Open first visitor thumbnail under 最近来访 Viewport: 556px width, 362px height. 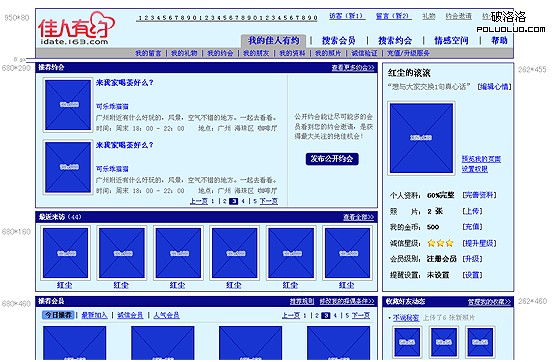(x=65, y=253)
